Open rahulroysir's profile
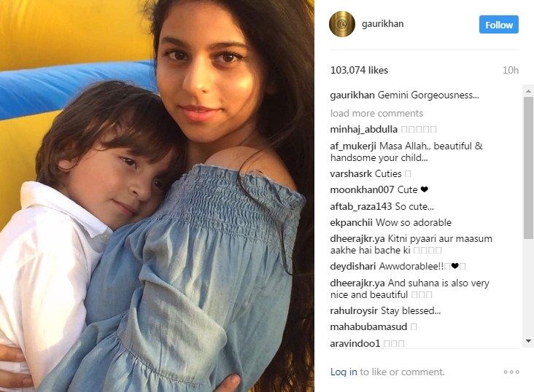 click(354, 311)
